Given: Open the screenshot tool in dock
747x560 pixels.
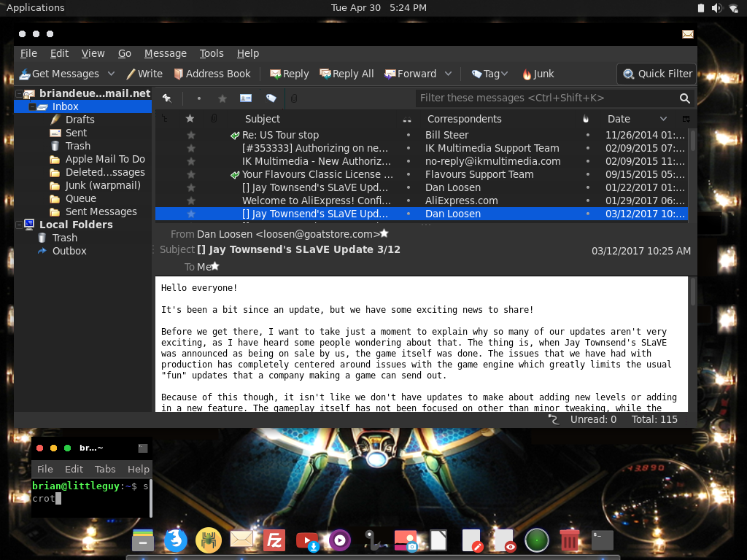Looking at the screenshot, I should 406,541.
